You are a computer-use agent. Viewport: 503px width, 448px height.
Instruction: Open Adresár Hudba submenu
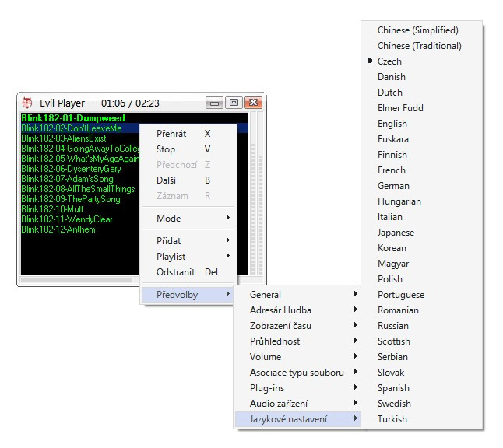coord(298,310)
